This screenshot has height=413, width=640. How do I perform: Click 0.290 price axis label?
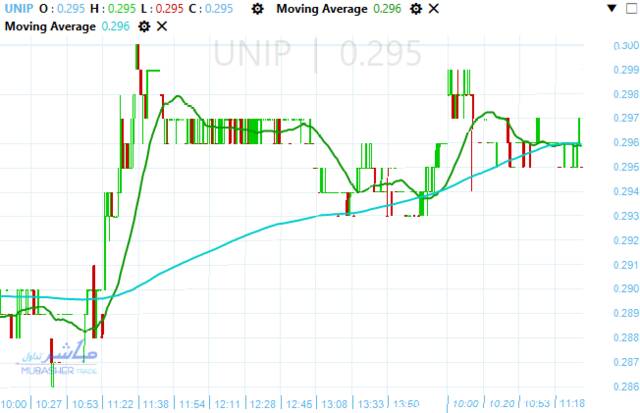(626, 289)
